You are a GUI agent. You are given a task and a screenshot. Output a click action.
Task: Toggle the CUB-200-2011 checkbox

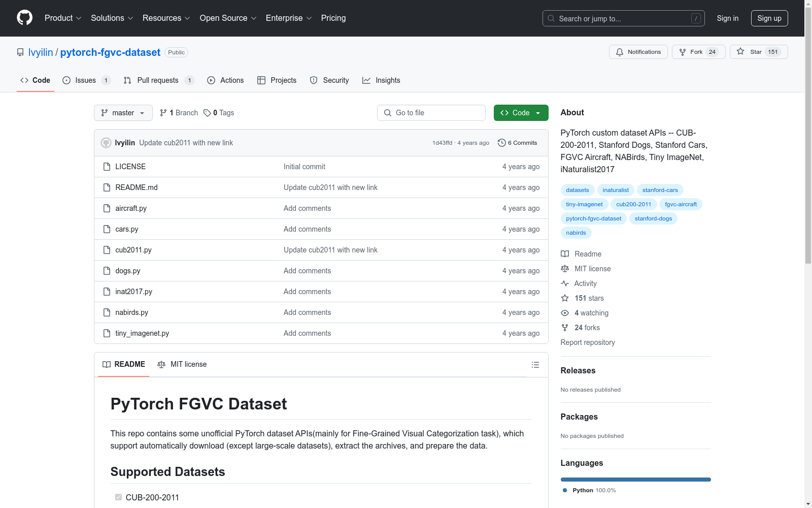click(118, 497)
